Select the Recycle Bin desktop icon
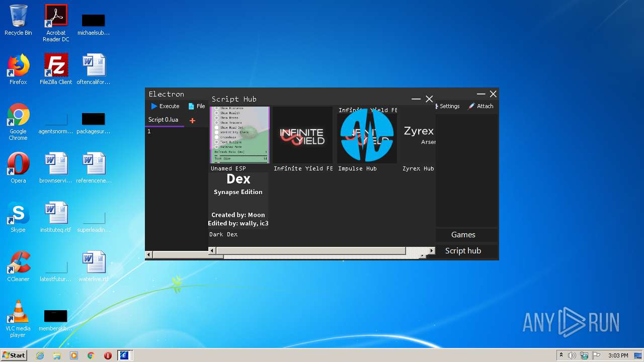Screen dimensions: 644x362 18,20
